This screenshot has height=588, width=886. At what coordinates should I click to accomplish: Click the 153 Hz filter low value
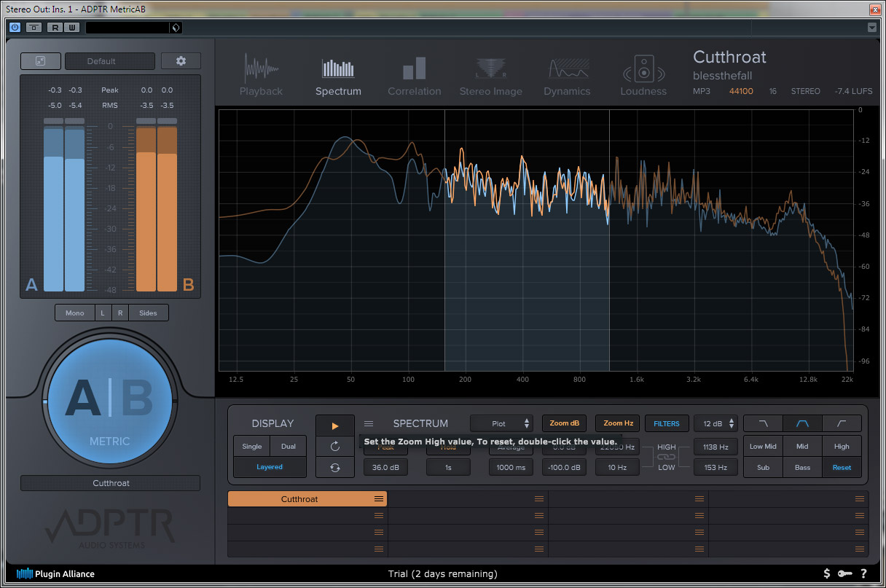click(x=716, y=468)
